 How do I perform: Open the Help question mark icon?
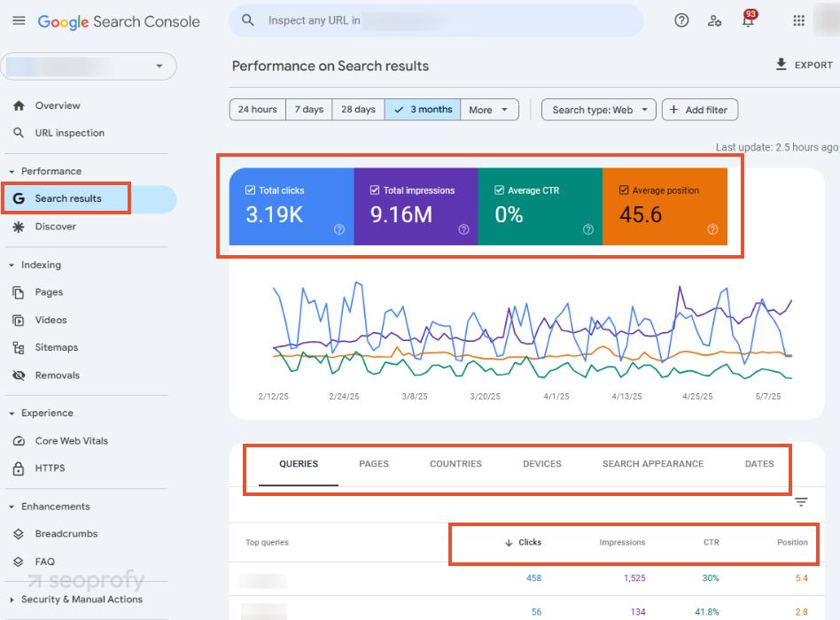(x=681, y=20)
